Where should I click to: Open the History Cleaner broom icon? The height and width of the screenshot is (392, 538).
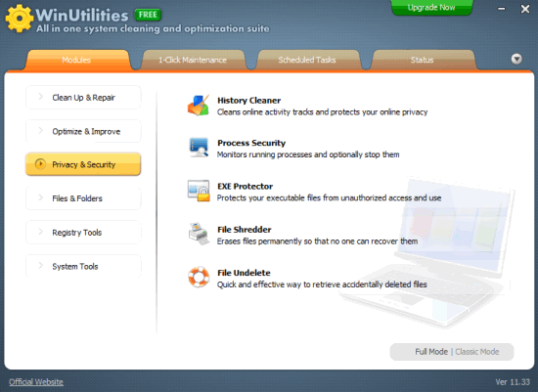(198, 106)
